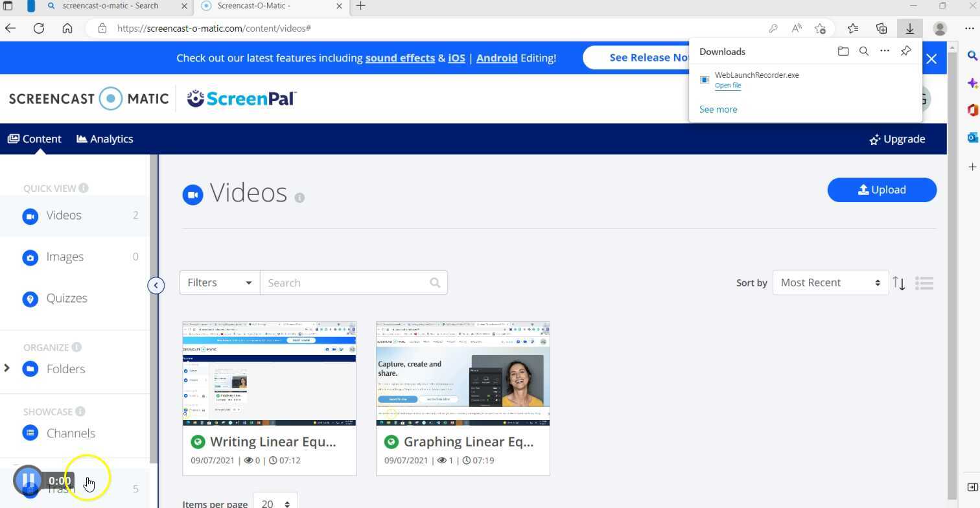Screen dimensions: 980x508
Task: Pin the Downloads panel
Action: (x=905, y=51)
